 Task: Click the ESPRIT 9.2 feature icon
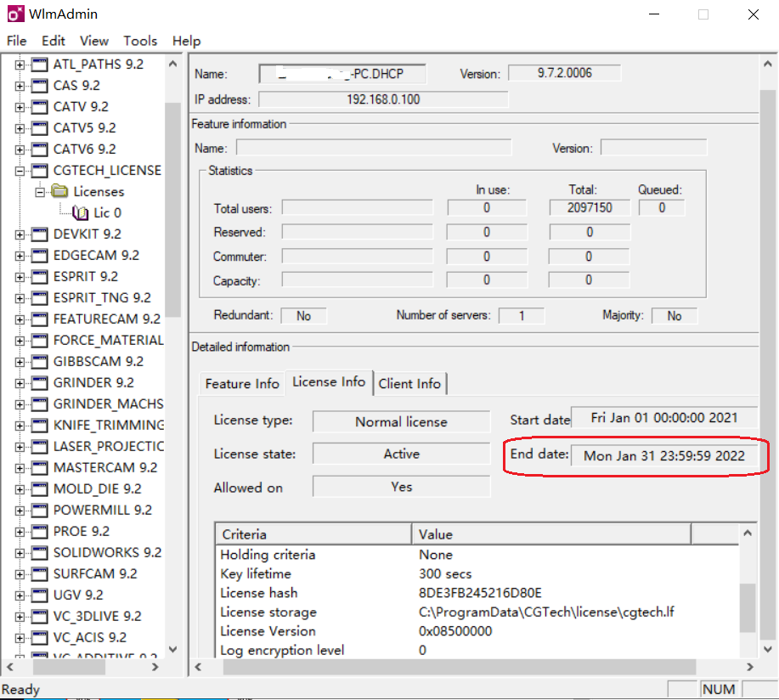[39, 277]
